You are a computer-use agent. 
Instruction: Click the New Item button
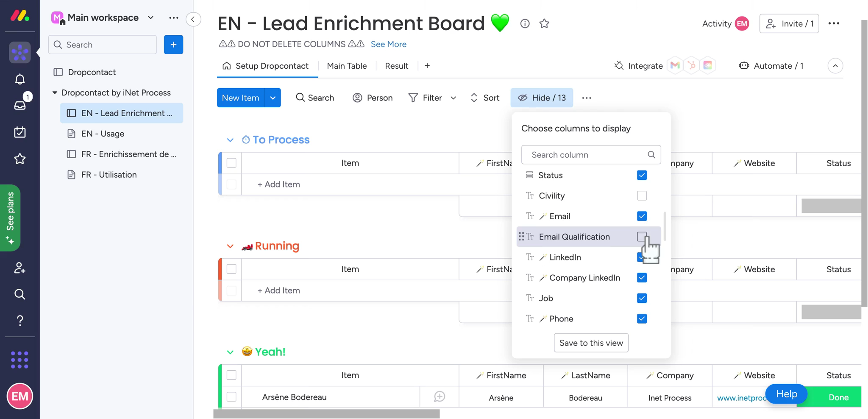[240, 98]
